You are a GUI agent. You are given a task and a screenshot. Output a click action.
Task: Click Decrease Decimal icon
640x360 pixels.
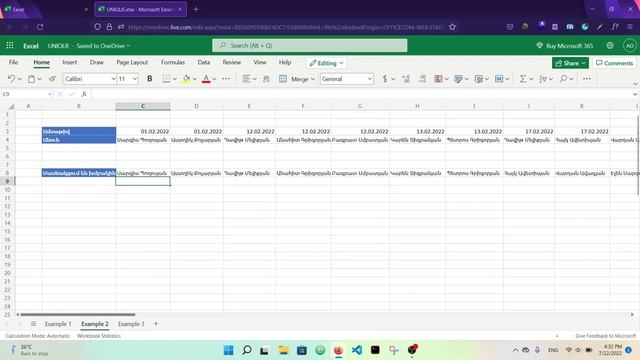[x=422, y=79]
